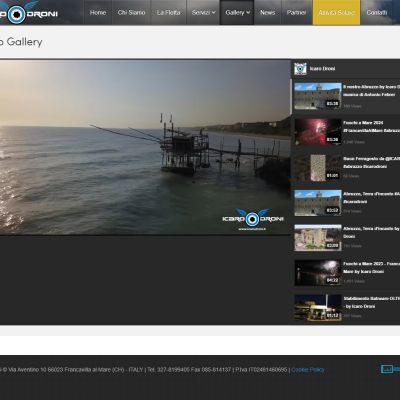Click the playlist scrollbar beside the video list

click(x=292, y=97)
